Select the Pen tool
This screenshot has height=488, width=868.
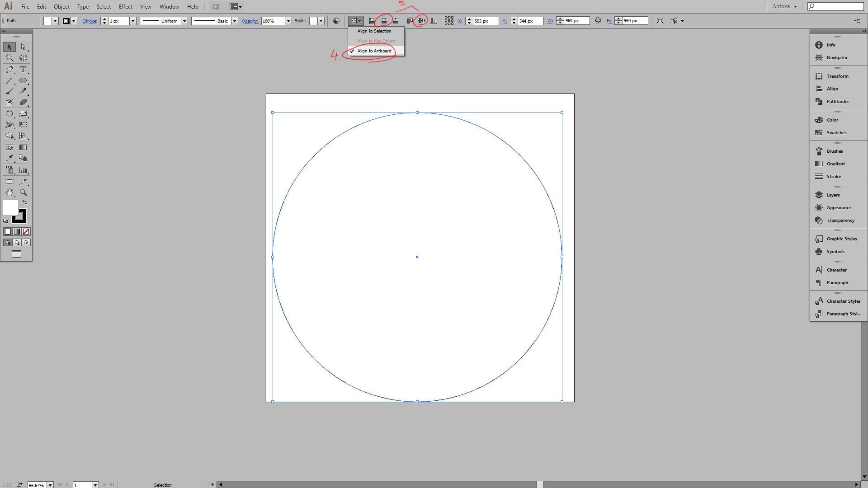[9, 70]
